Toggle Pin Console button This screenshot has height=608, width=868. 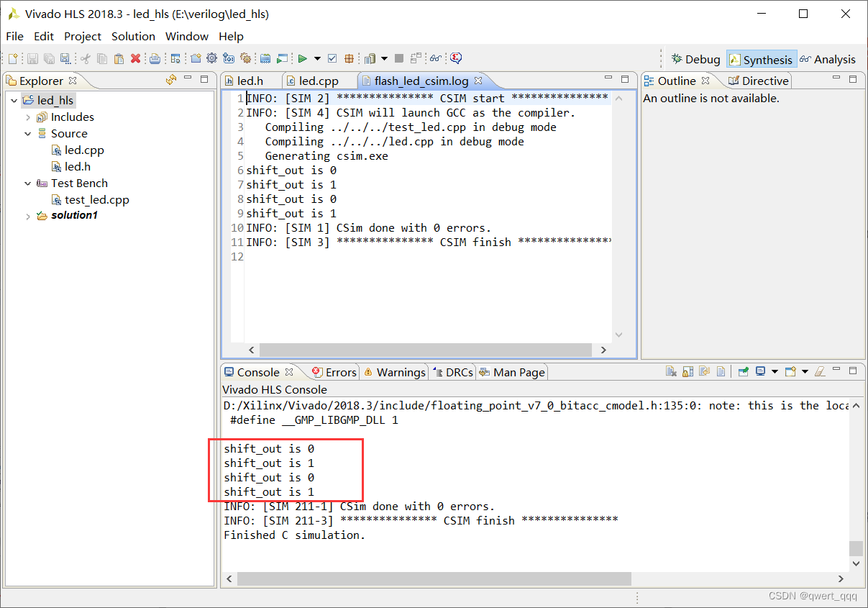744,371
